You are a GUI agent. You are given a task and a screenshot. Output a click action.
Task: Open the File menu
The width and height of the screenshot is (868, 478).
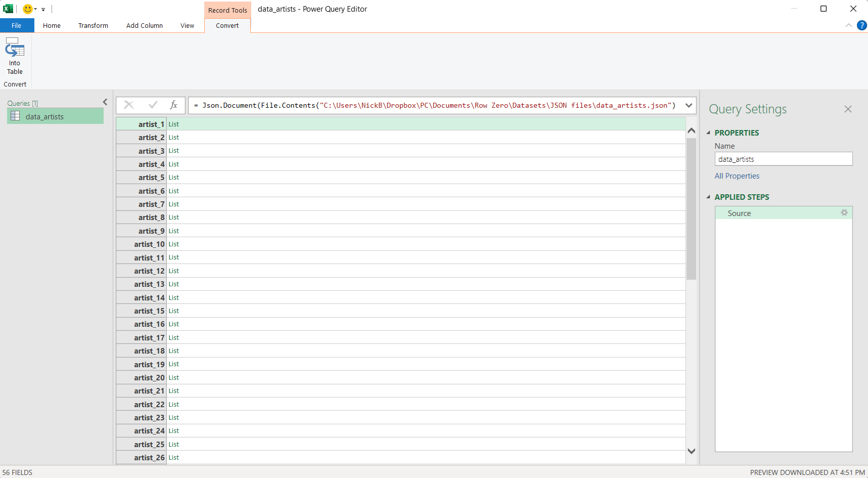click(x=17, y=25)
